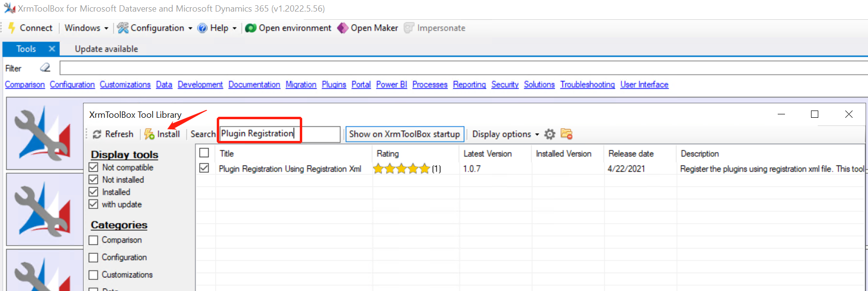Open the Portal category link
Viewport: 868px width, 291px height.
click(x=361, y=84)
